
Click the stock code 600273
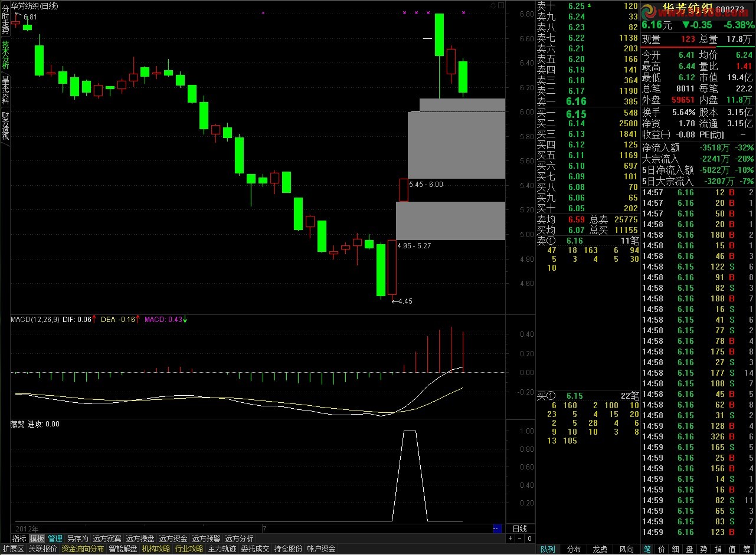(x=731, y=9)
